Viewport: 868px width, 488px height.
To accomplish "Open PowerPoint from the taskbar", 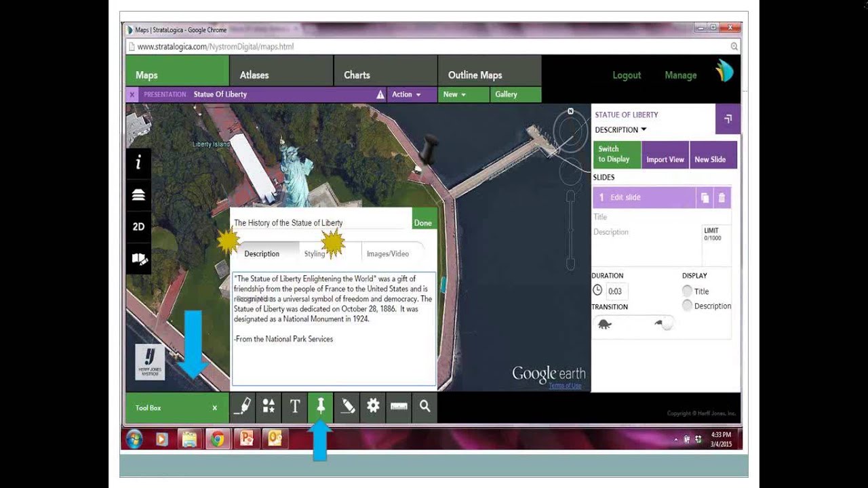I will pyautogui.click(x=245, y=439).
